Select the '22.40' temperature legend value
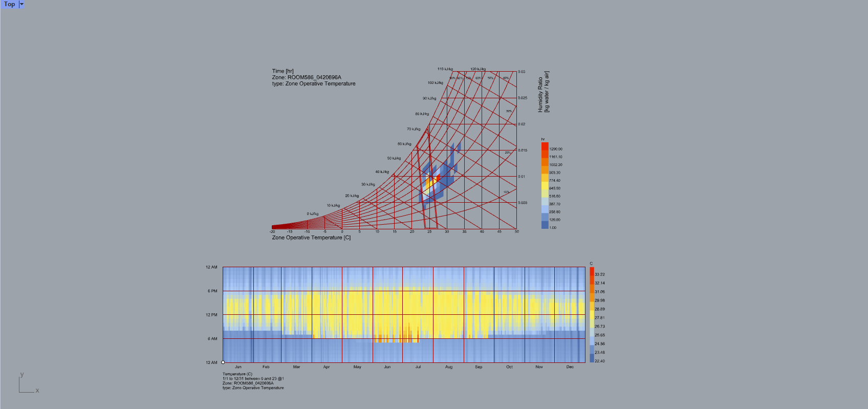The width and height of the screenshot is (868, 409). [600, 361]
